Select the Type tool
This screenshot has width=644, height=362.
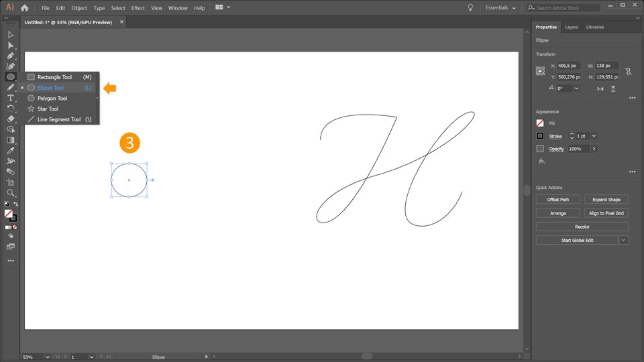tap(11, 98)
